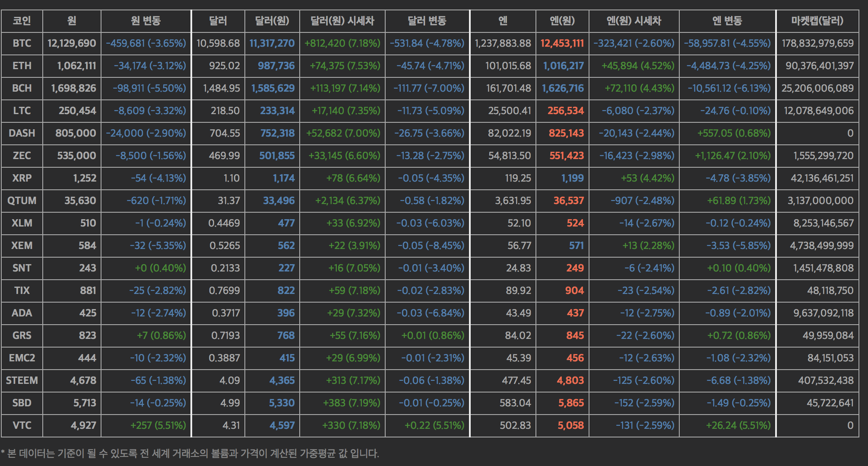
Task: Select the XRP coin row label
Action: [22, 178]
